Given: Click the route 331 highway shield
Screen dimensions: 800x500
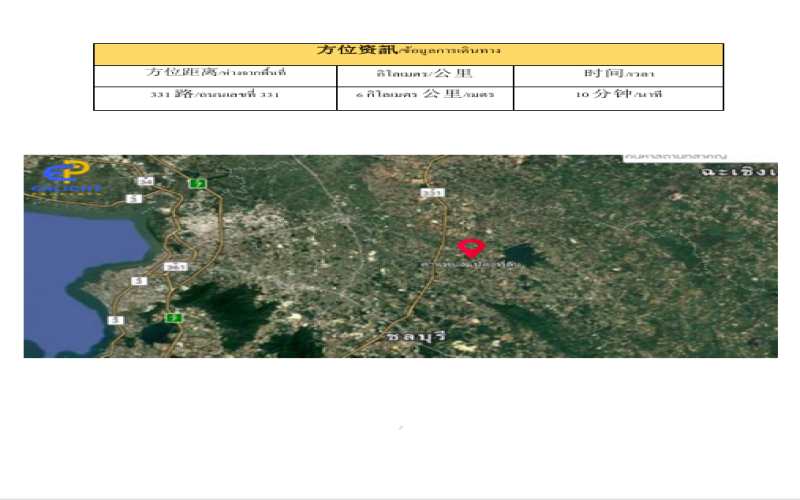Looking at the screenshot, I should click(x=431, y=192).
